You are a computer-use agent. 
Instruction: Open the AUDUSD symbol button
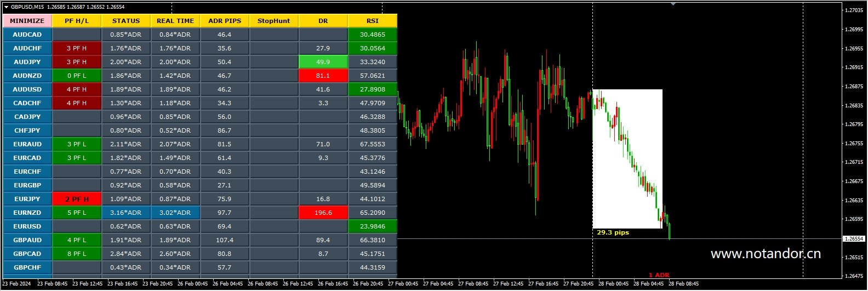(27, 89)
